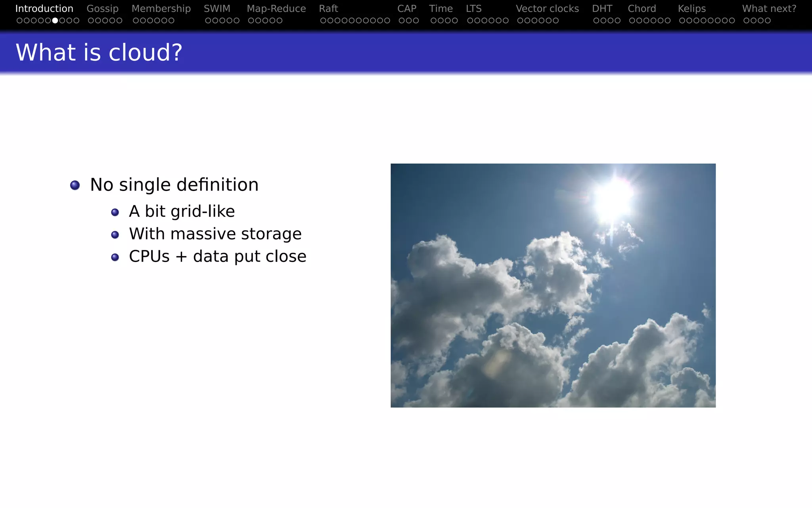Click the first slide dot under Introduction
Image resolution: width=812 pixels, height=508 pixels.
(19, 21)
